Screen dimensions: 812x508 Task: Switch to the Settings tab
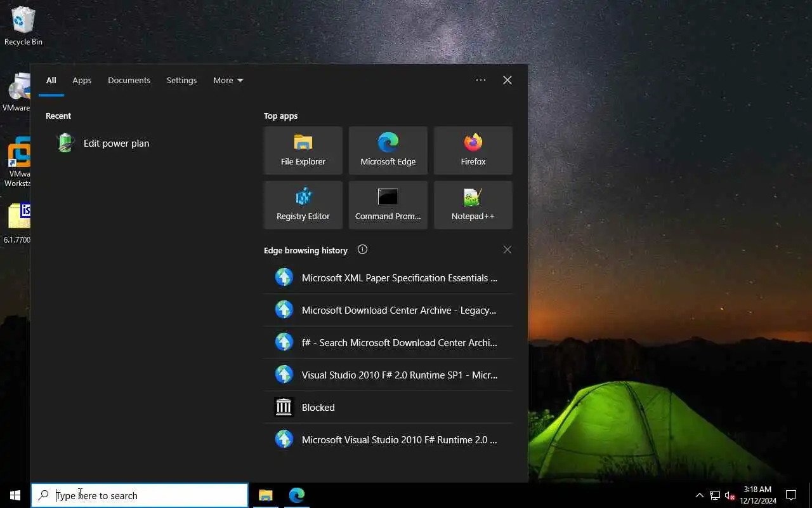tap(181, 81)
